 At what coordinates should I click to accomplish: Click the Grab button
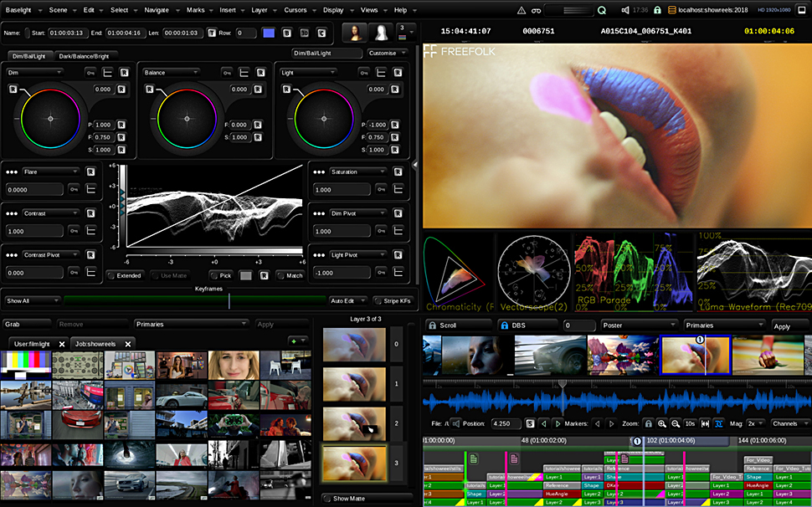(25, 324)
